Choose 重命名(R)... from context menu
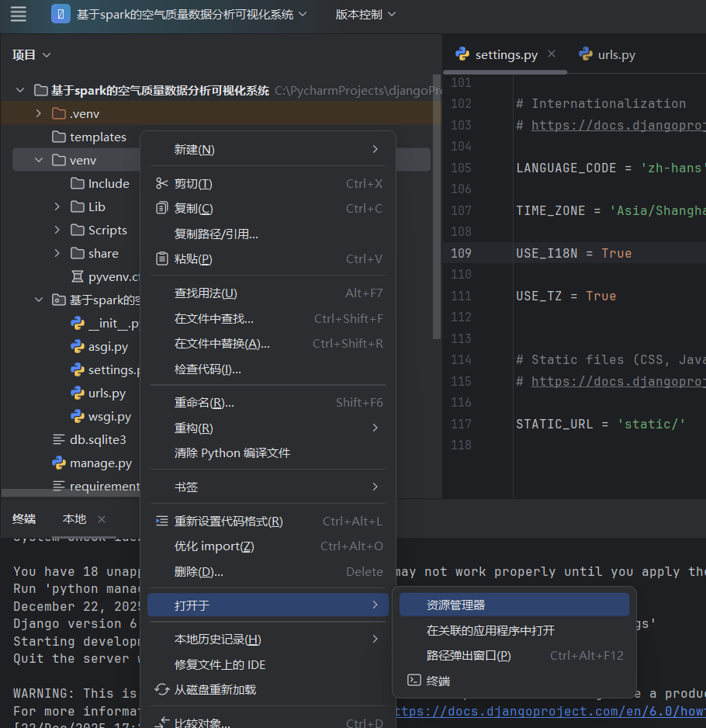The image size is (706, 728). (x=204, y=403)
